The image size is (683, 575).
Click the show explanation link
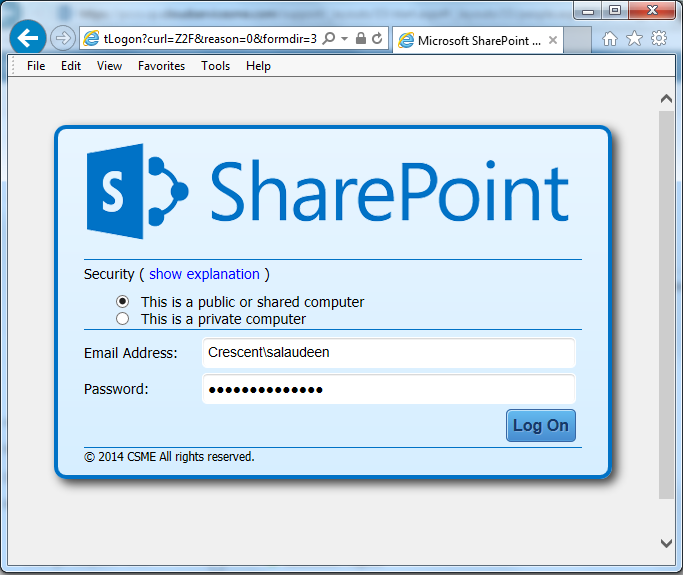(x=204, y=274)
